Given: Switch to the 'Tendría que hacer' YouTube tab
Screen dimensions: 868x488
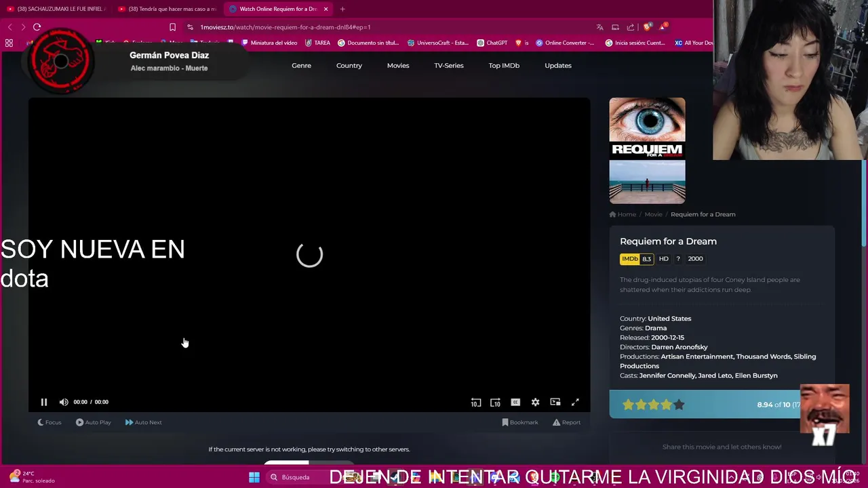Looking at the screenshot, I should [167, 9].
